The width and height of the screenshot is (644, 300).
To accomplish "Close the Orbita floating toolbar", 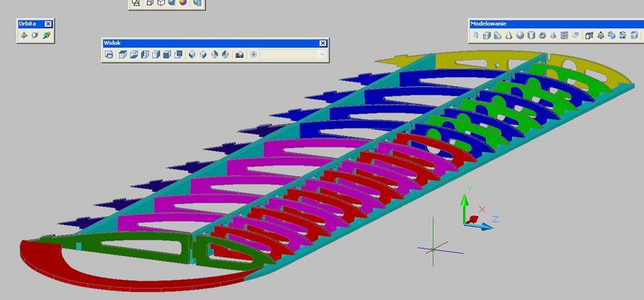I will [x=48, y=24].
